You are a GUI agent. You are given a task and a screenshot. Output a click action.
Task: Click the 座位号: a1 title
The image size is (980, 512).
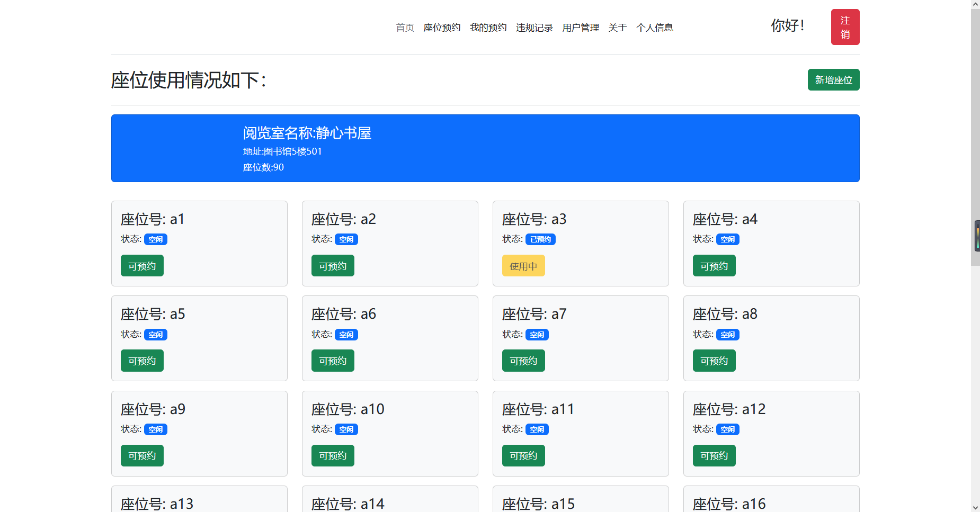click(153, 219)
